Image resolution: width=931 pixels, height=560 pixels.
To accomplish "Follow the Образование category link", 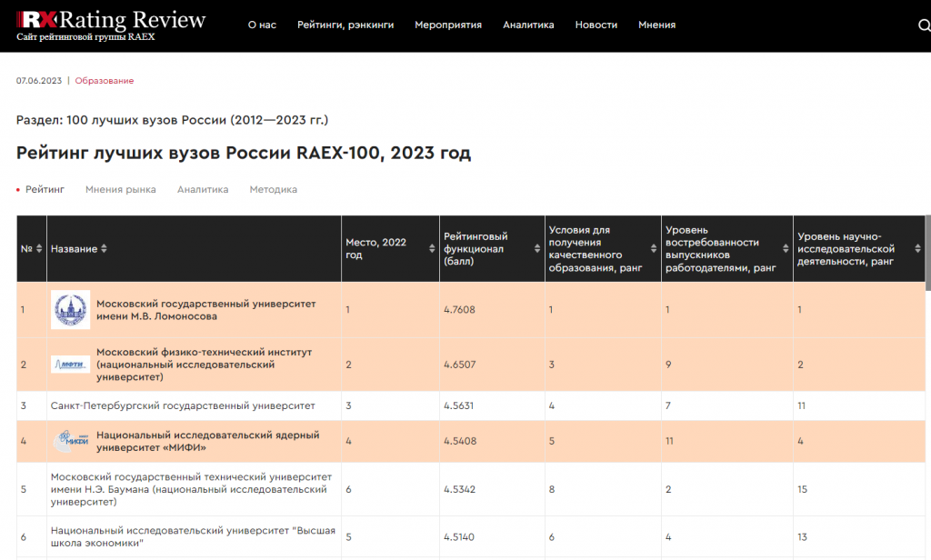I will coord(104,81).
